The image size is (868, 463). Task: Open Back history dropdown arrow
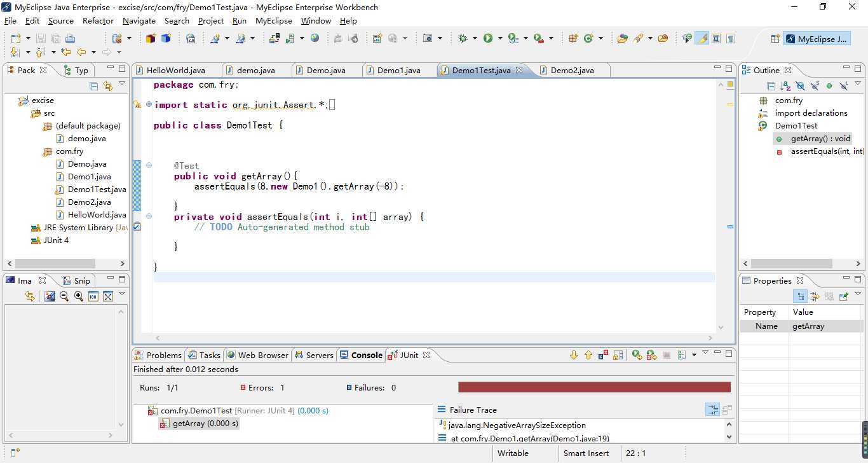pyautogui.click(x=93, y=53)
